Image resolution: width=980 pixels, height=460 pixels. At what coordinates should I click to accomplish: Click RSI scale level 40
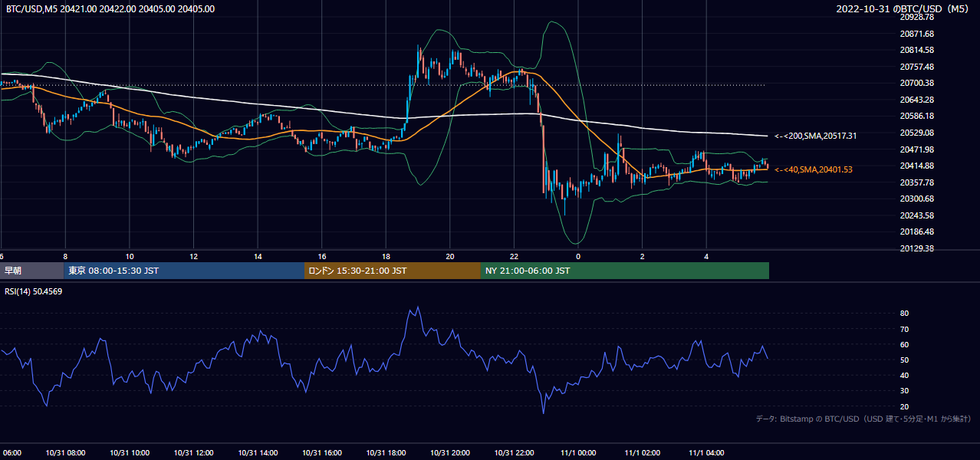[x=904, y=375]
